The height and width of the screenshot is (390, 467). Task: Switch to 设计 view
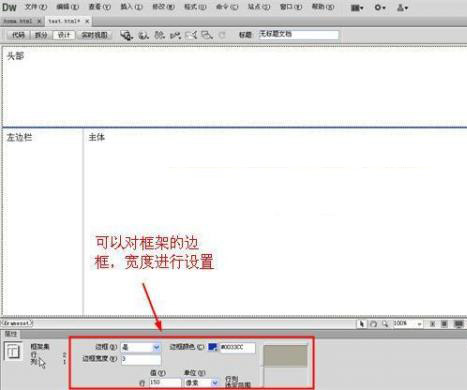(64, 35)
